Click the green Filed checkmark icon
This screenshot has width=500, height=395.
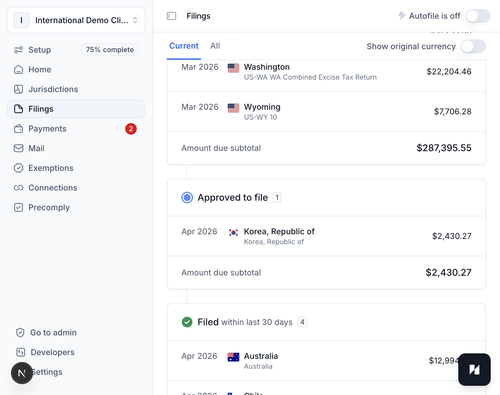point(187,322)
